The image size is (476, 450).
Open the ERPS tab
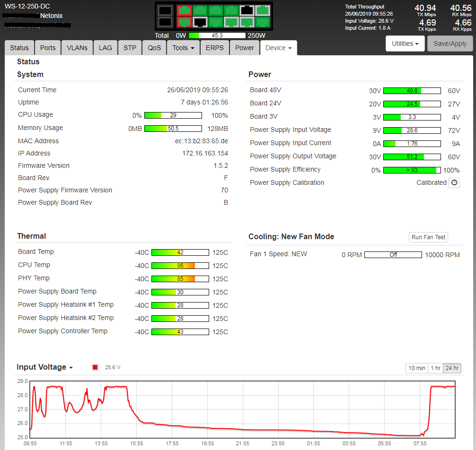[x=215, y=48]
